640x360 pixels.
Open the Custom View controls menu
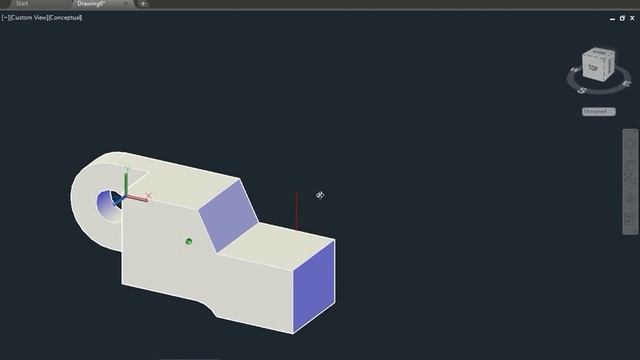coord(29,18)
